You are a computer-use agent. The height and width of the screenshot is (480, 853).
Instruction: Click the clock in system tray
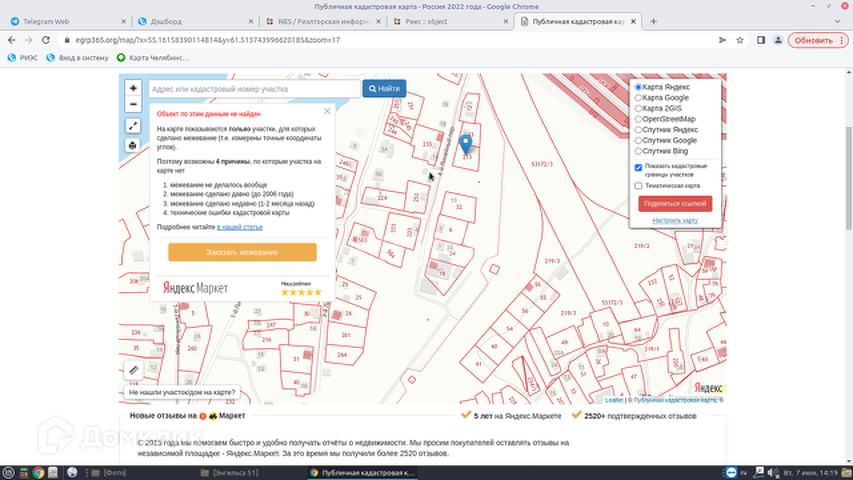(810, 473)
